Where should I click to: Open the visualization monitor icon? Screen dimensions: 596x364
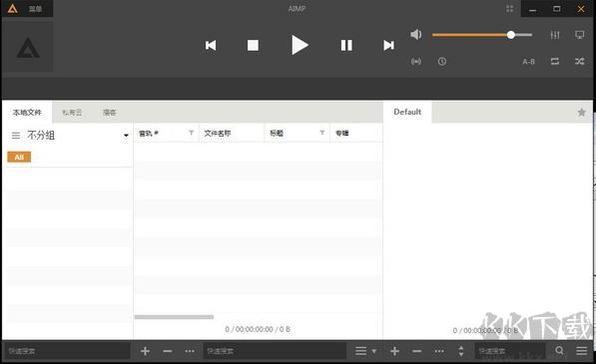580,35
